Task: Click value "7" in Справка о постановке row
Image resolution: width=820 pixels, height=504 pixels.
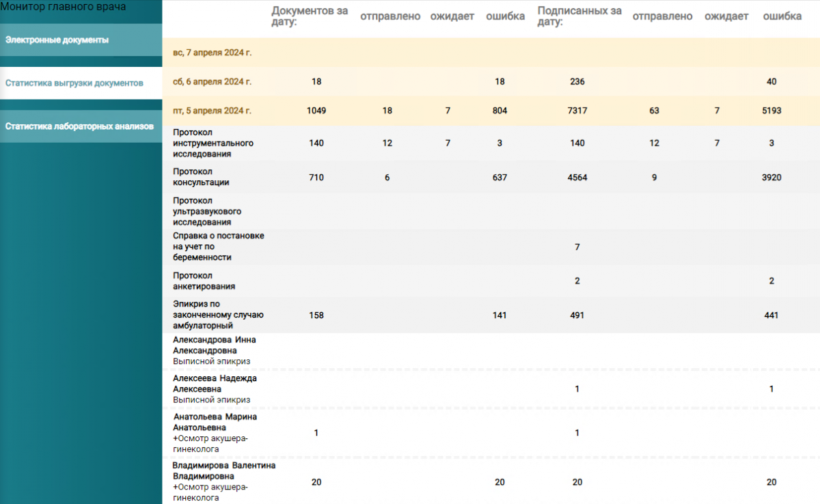Action: [577, 247]
